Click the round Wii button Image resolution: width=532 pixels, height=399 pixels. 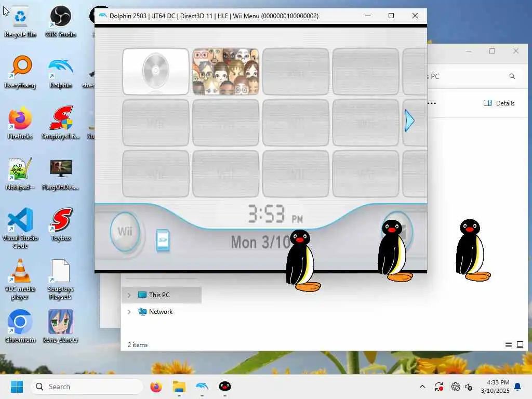click(x=125, y=232)
